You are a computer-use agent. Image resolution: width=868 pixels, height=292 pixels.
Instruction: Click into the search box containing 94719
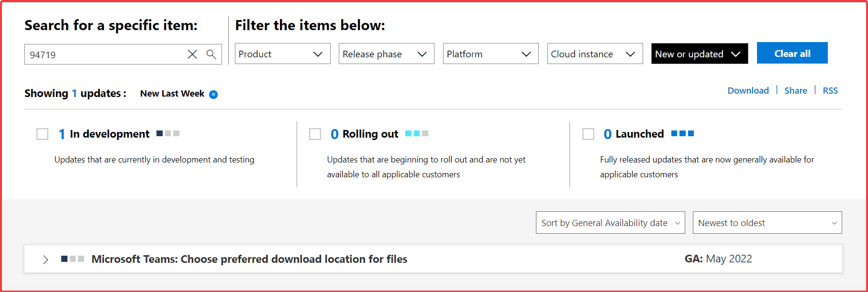(x=105, y=54)
